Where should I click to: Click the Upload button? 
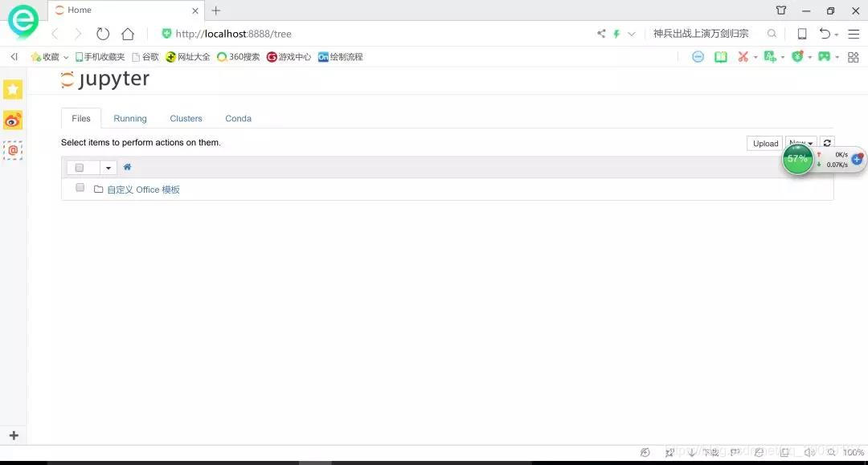(765, 143)
